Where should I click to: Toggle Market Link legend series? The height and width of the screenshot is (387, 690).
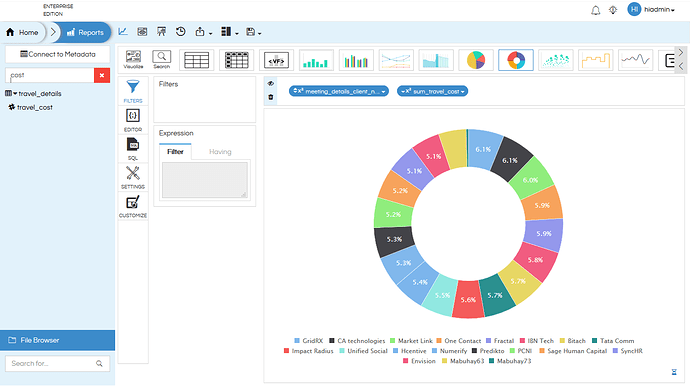[411, 341]
